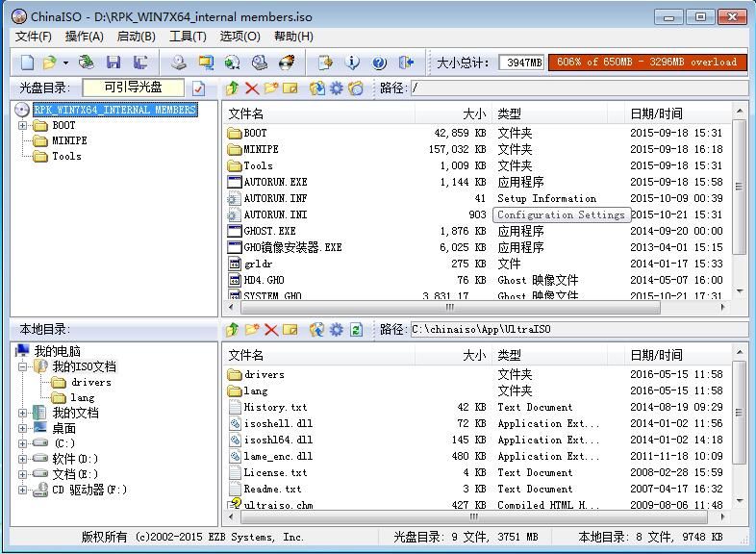Click red X delete icon in image pane
The height and width of the screenshot is (554, 756).
click(251, 88)
